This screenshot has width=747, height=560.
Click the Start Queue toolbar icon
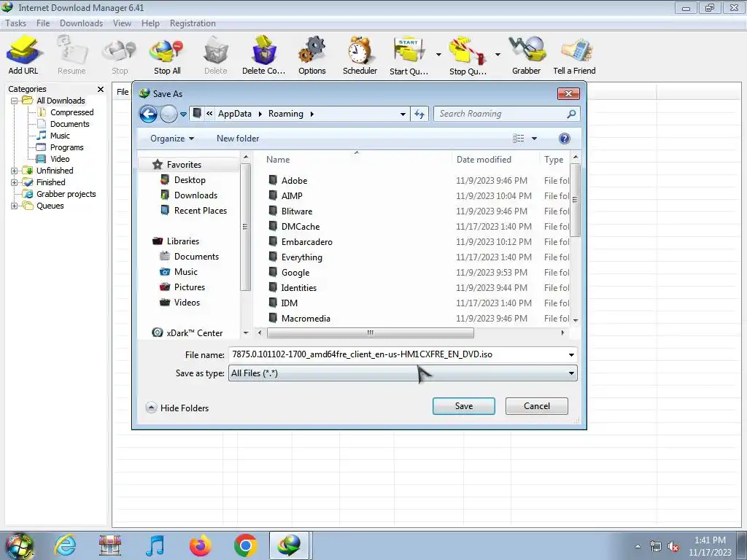click(x=409, y=55)
